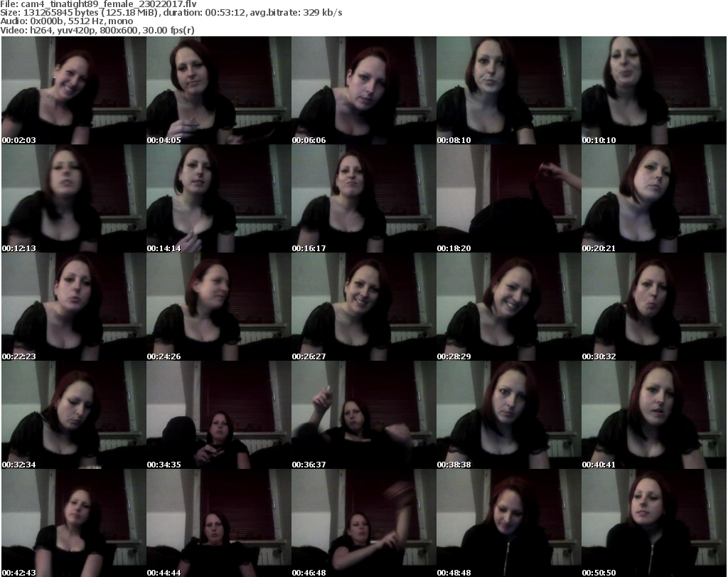Select the thumbnail stamped 00:26:27

pyautogui.click(x=363, y=307)
